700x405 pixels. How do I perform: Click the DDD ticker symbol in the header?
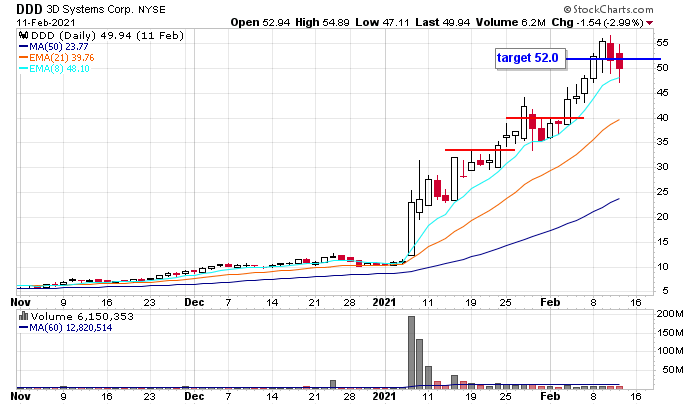(29, 9)
